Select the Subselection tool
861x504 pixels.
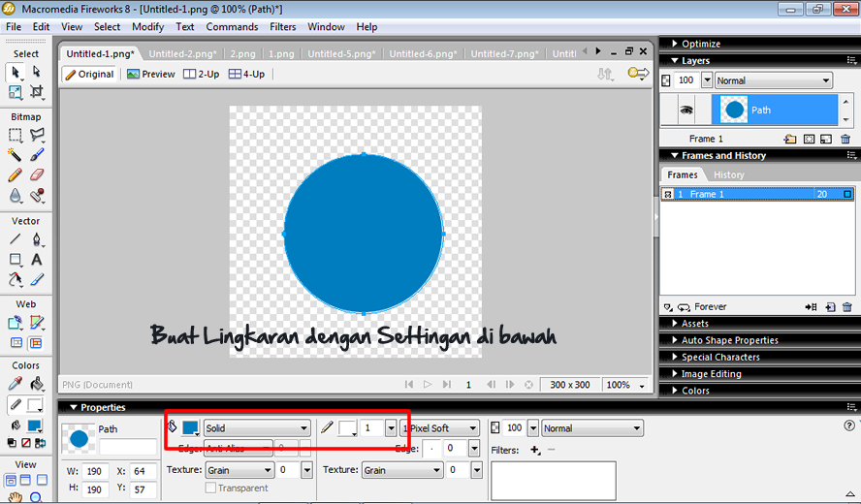[36, 72]
